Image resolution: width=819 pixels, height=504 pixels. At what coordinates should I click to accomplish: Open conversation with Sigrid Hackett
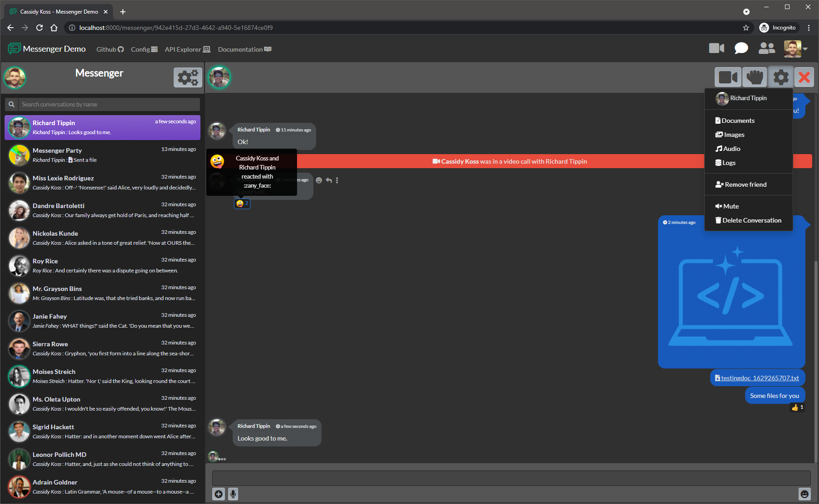click(x=102, y=432)
